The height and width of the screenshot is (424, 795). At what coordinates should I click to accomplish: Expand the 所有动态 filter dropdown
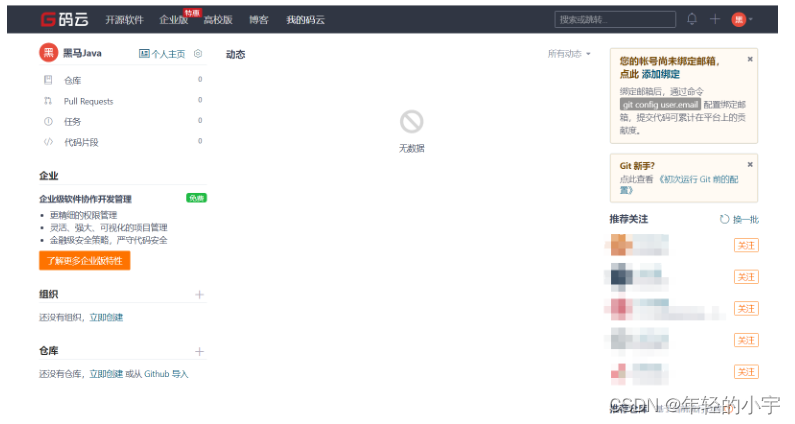coord(569,53)
